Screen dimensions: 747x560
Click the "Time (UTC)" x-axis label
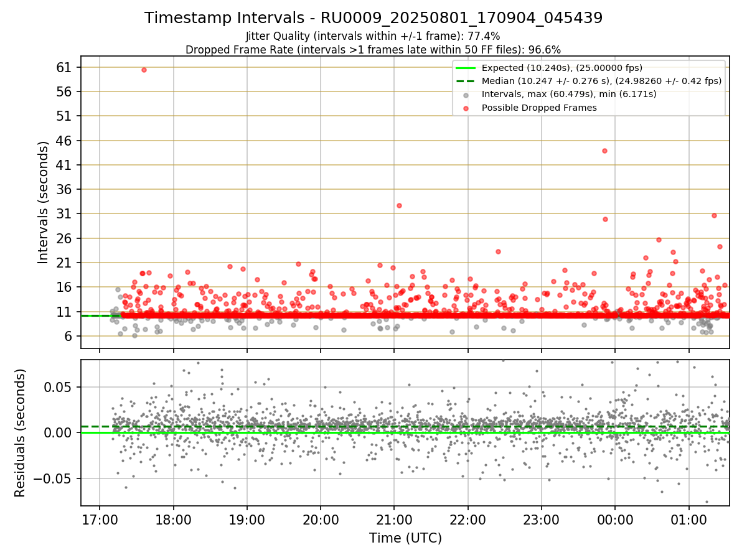point(405,538)
